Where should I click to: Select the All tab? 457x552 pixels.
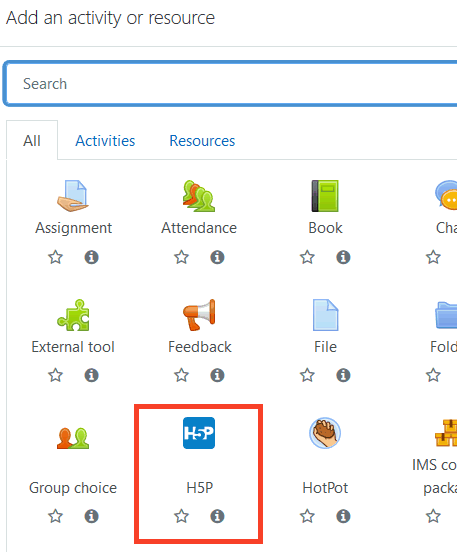pos(32,141)
